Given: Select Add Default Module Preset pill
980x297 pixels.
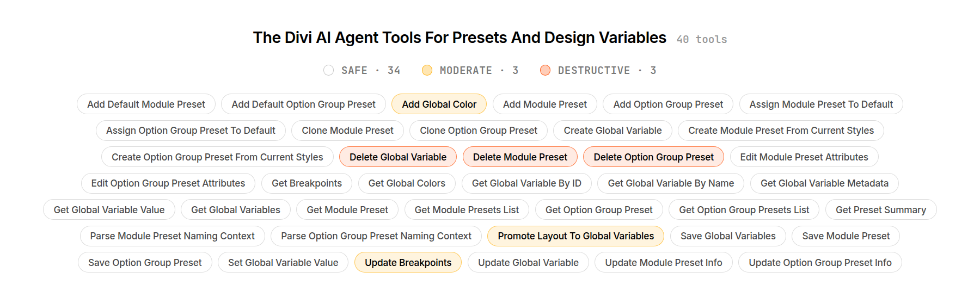Looking at the screenshot, I should [x=146, y=104].
